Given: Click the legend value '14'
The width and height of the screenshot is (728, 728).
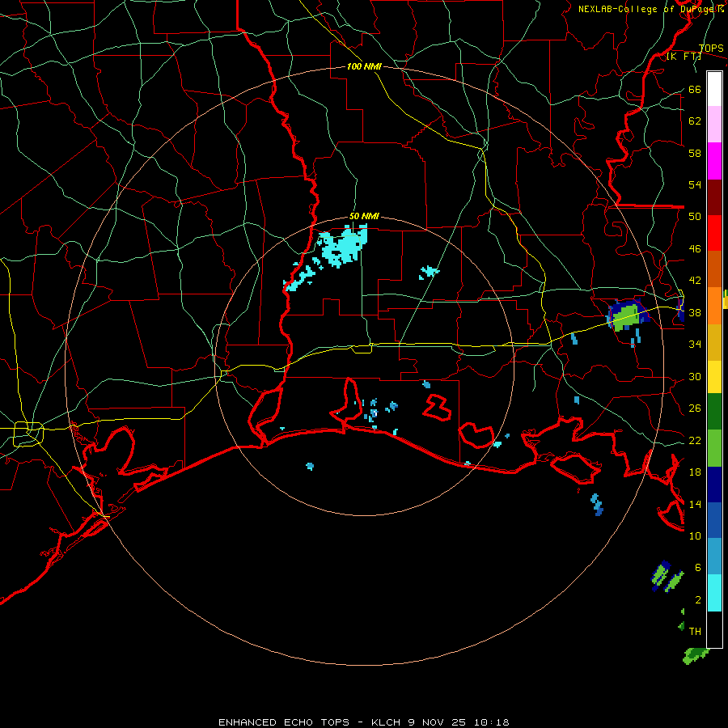Looking at the screenshot, I should [x=695, y=504].
